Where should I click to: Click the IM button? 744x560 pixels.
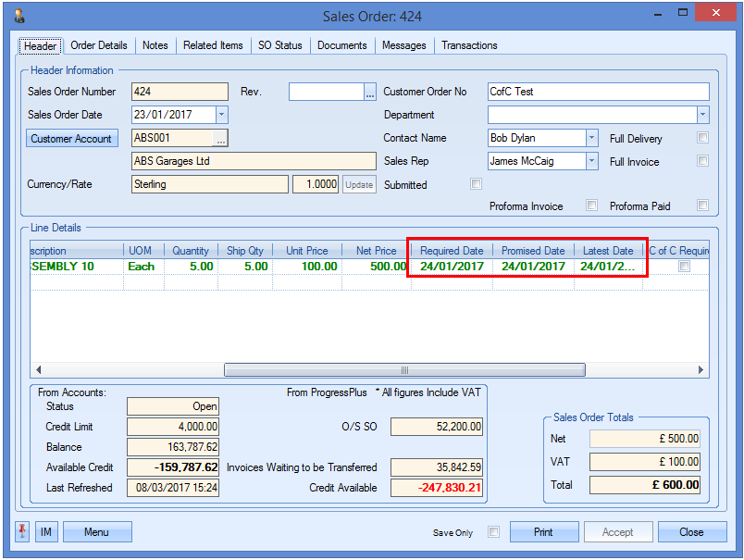[45, 532]
